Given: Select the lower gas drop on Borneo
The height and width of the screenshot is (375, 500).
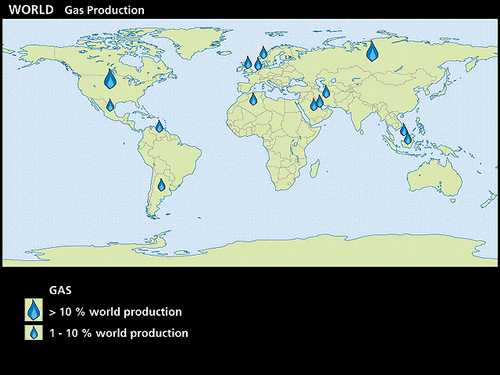Looking at the screenshot, I should tap(408, 138).
